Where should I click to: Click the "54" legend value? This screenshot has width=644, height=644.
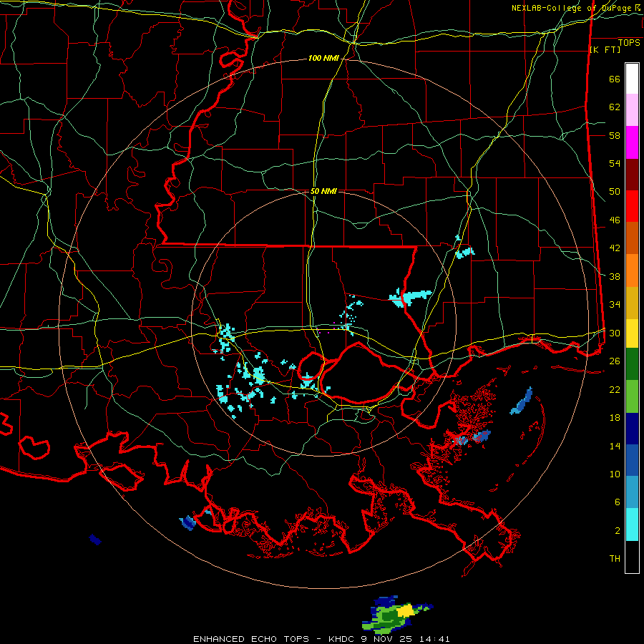pyautogui.click(x=615, y=163)
